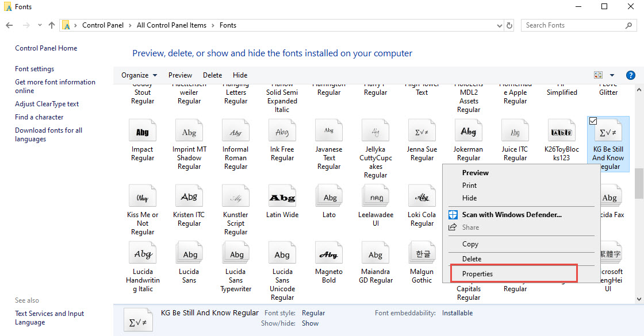The width and height of the screenshot is (644, 336).
Task: Expand the Organize dropdown menu
Action: pyautogui.click(x=139, y=75)
